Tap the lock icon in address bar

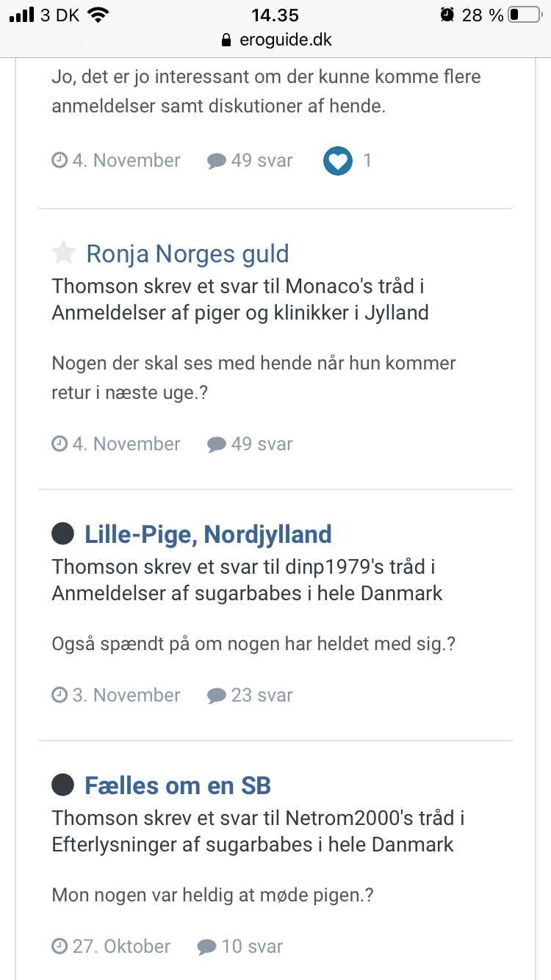click(226, 40)
